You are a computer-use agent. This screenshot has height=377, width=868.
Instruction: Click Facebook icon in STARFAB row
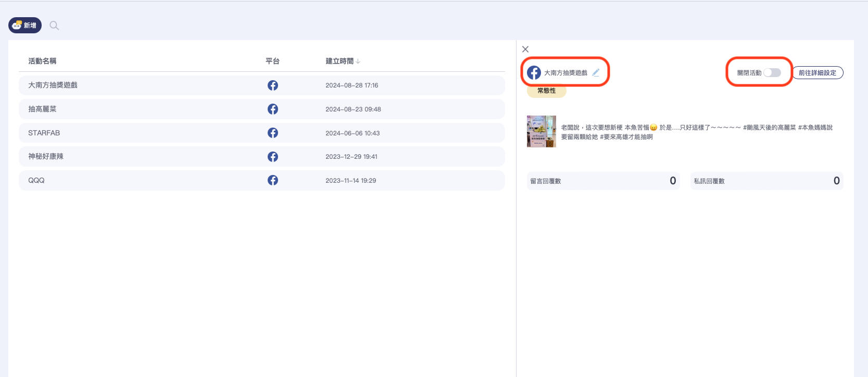click(273, 133)
